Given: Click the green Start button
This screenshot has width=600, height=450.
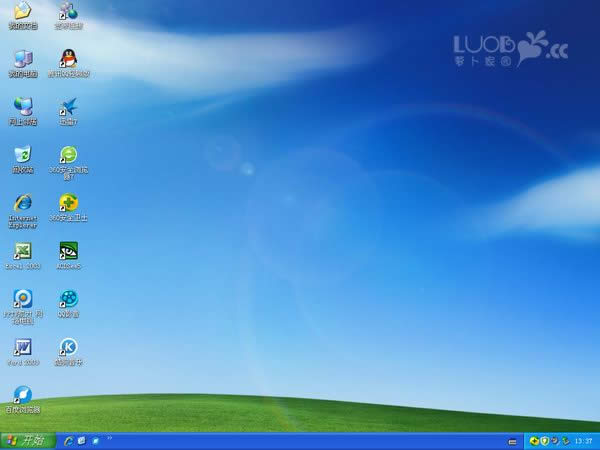Looking at the screenshot, I should tap(26, 440).
